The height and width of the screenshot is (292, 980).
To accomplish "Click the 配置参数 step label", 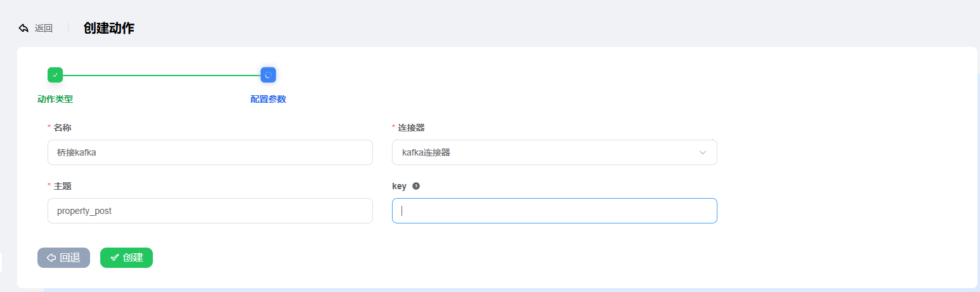I will 268,99.
